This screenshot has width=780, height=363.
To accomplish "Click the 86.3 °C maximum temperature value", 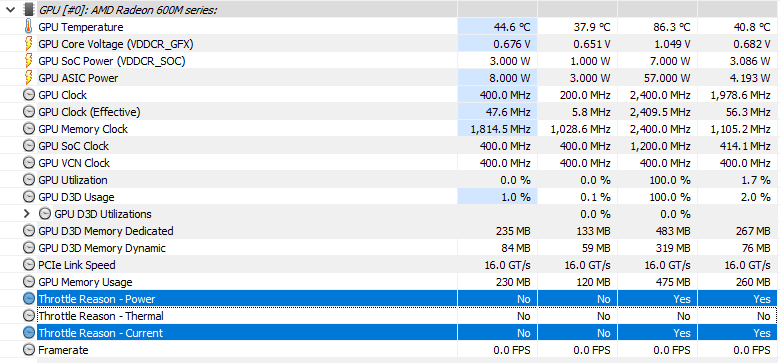I will [x=672, y=27].
